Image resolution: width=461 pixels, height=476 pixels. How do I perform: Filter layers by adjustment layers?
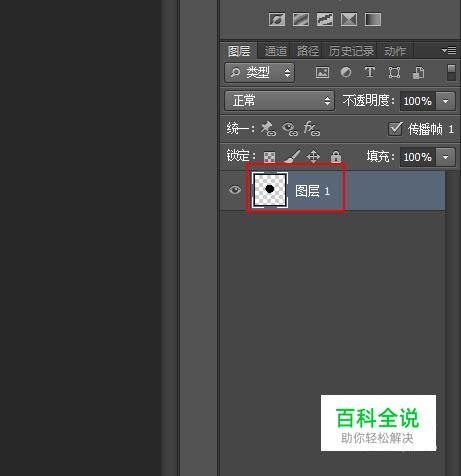(346, 72)
